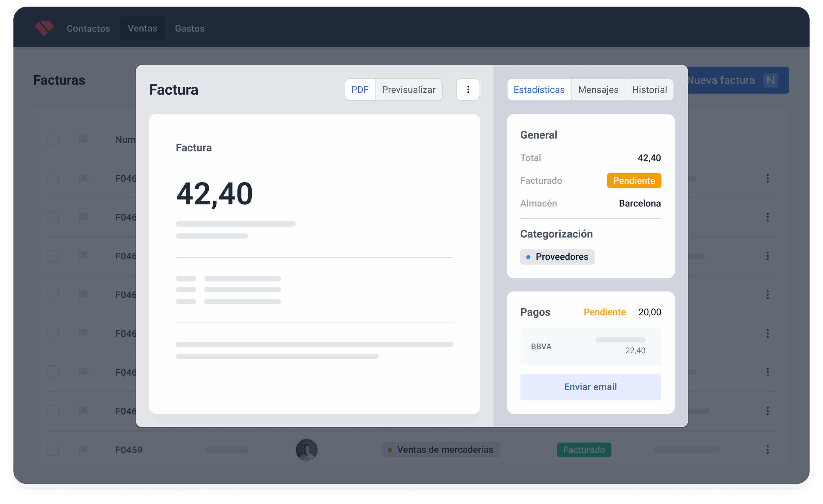Open the Gastos menu

[x=189, y=28]
